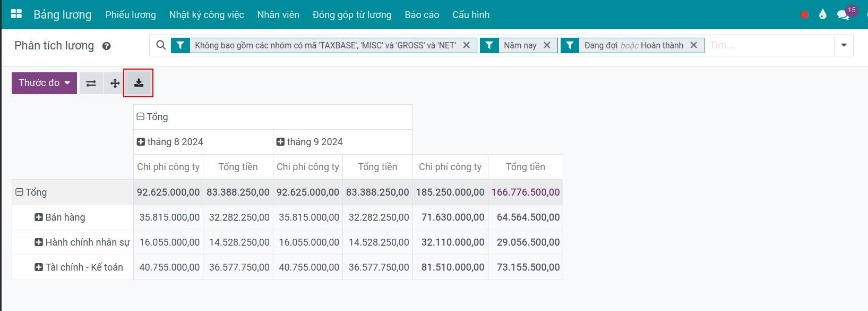The height and width of the screenshot is (311, 868).
Task: Remove the 'Không bao gồm các nhóm' filter
Action: tap(467, 45)
